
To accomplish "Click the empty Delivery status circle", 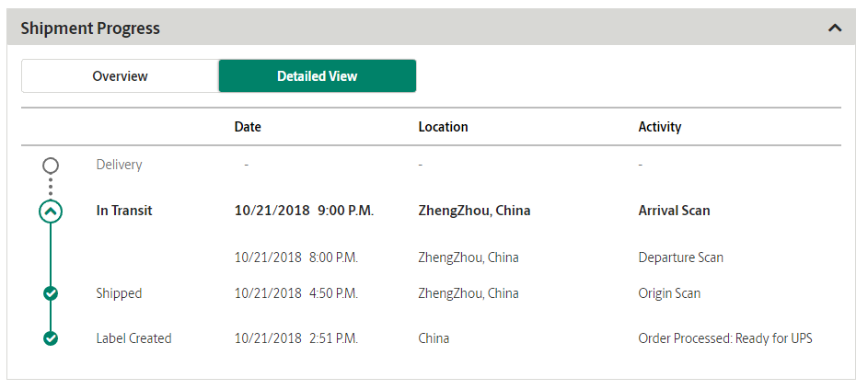I will pyautogui.click(x=51, y=165).
